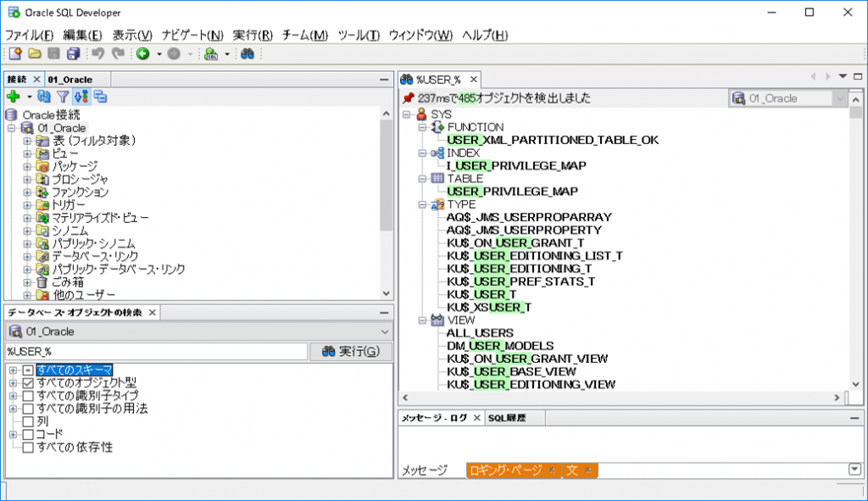Check the 列 checkbox
Viewport: 868px width, 501px height.
click(28, 421)
